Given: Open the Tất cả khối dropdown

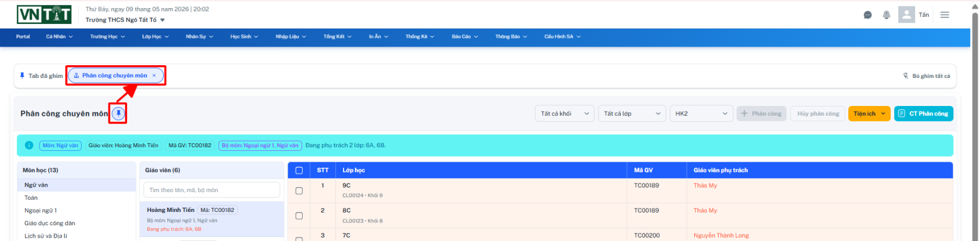Looking at the screenshot, I should 565,114.
